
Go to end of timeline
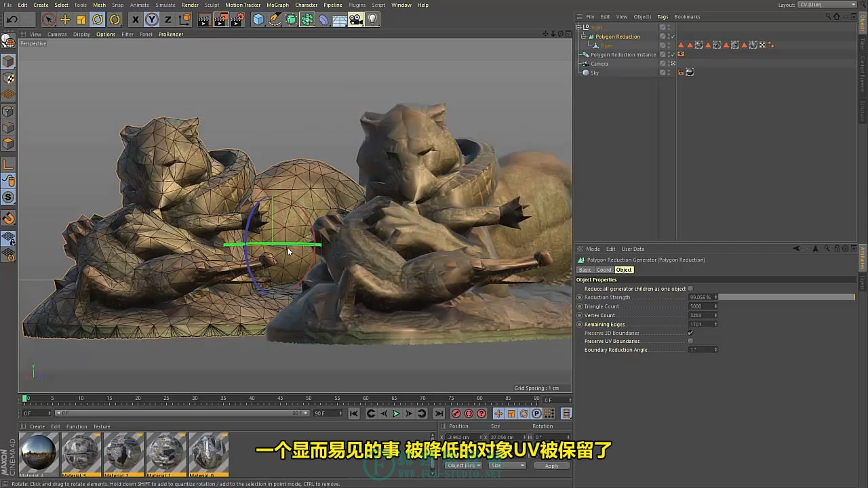pyautogui.click(x=439, y=413)
